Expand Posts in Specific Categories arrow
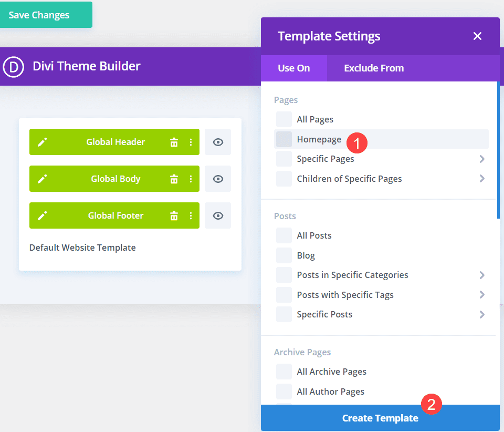The image size is (504, 432). point(482,275)
